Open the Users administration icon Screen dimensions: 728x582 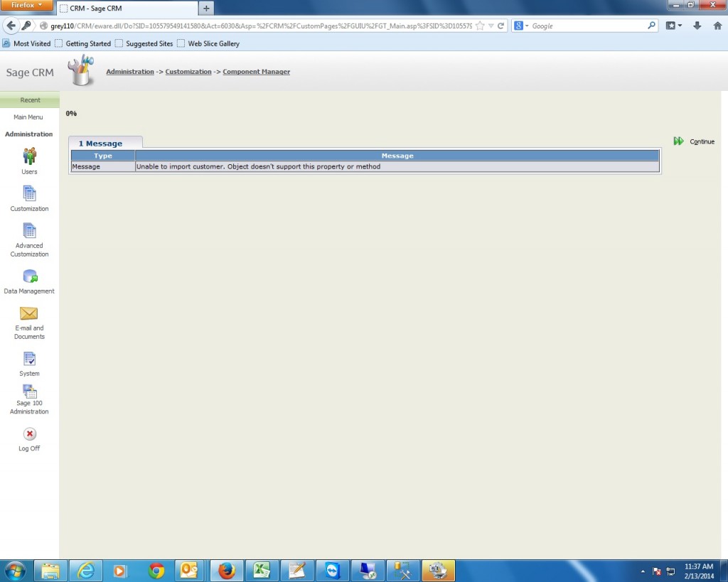click(29, 156)
